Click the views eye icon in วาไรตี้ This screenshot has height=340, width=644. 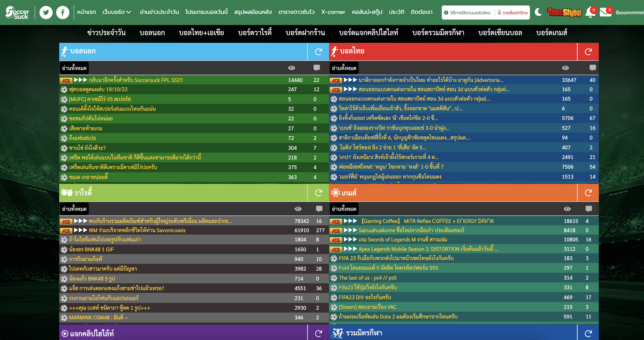[298, 209]
